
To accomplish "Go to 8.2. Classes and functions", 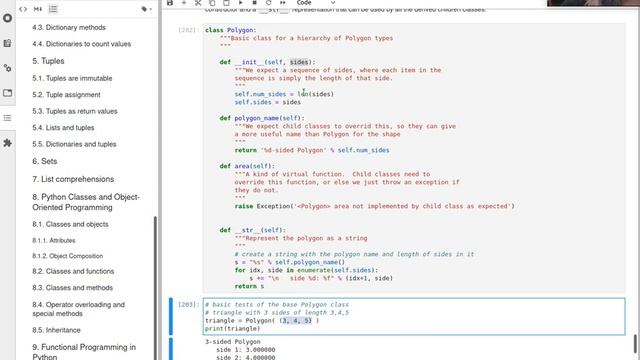I will tap(73, 271).
